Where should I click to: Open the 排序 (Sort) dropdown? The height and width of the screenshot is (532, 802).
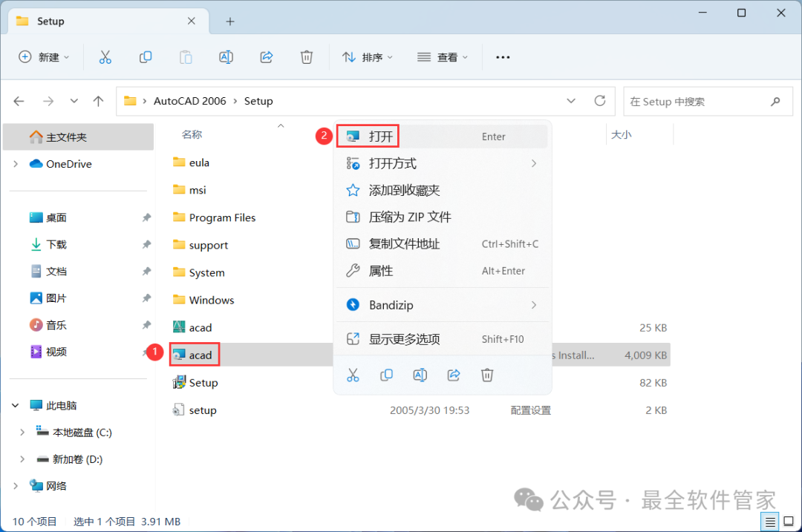pos(368,57)
